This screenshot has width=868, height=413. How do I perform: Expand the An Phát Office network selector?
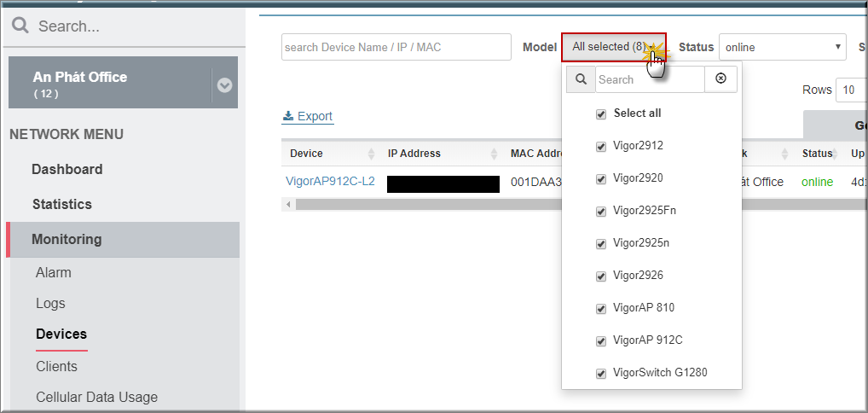coord(224,85)
